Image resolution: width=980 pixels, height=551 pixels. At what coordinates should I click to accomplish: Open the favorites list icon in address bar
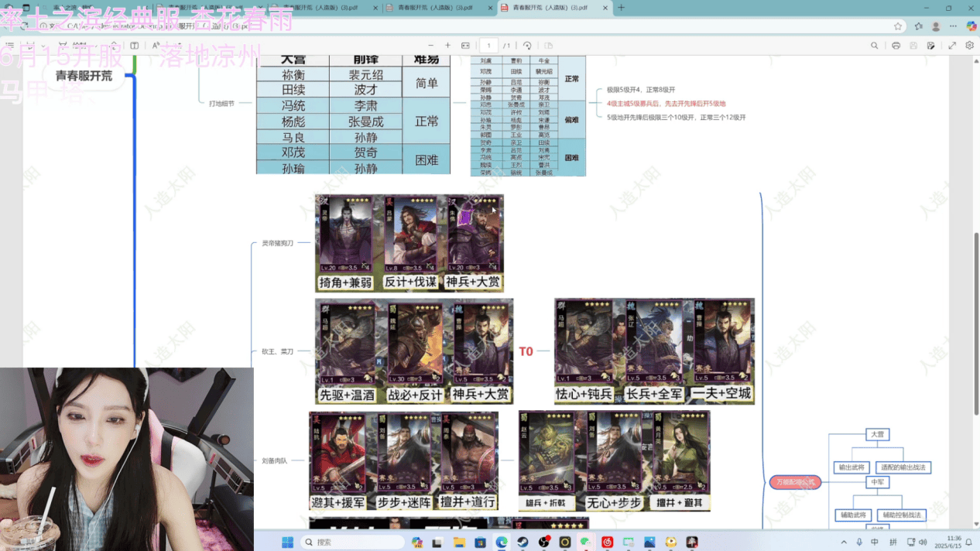(918, 26)
